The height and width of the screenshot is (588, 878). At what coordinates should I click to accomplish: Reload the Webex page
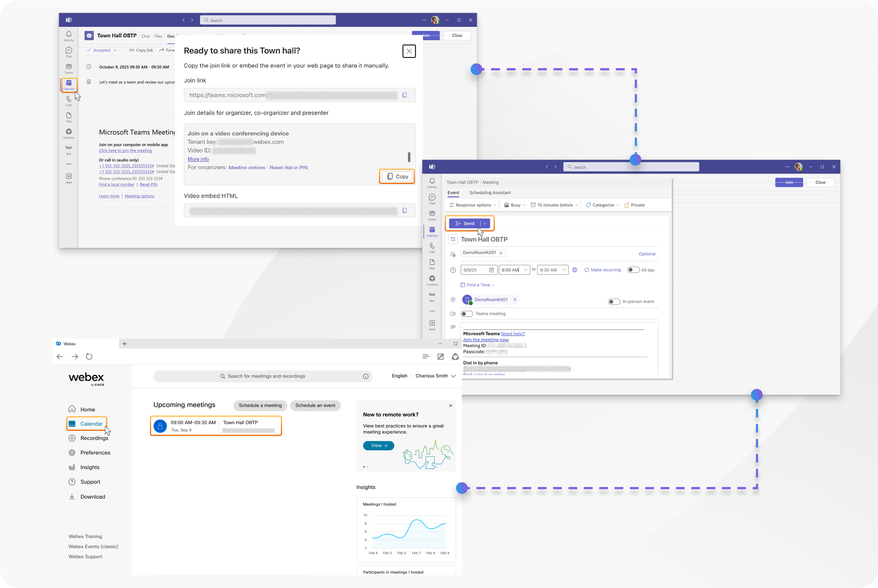[x=89, y=357]
